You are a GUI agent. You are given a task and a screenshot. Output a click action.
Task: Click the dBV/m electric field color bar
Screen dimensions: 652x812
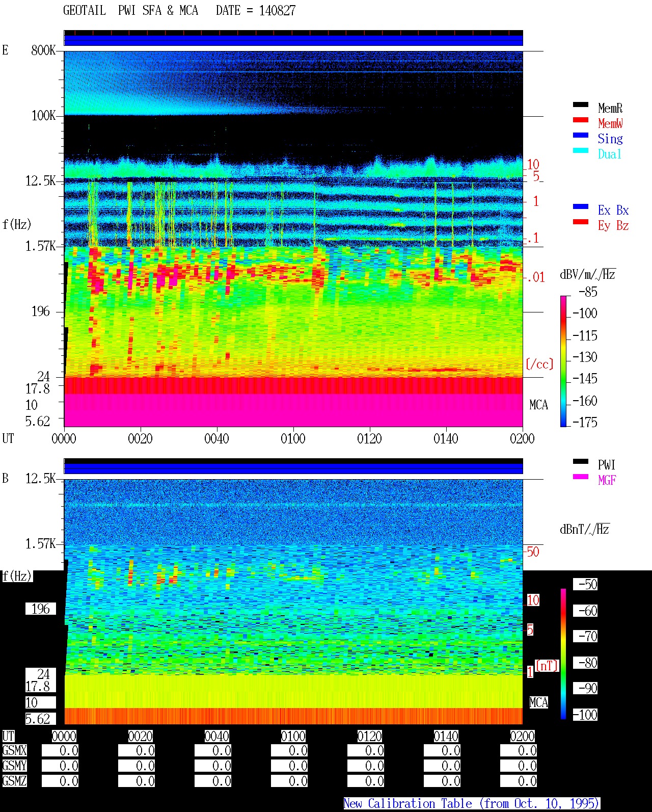coord(563,361)
